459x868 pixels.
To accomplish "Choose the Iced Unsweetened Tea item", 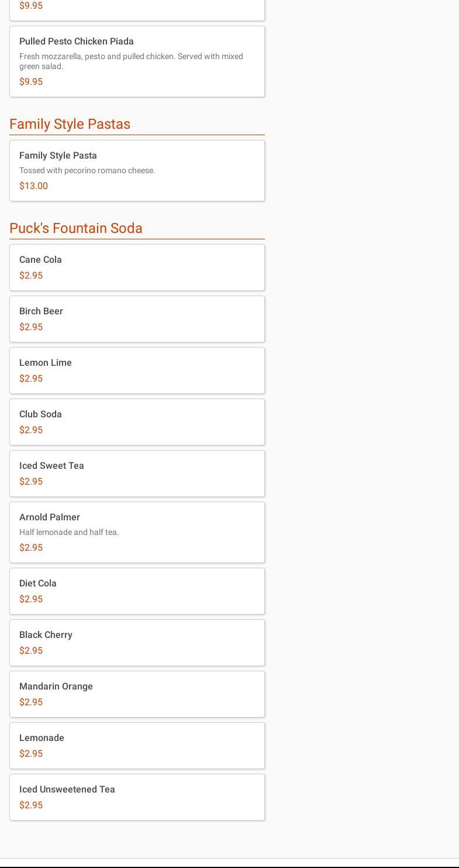I will (x=137, y=797).
